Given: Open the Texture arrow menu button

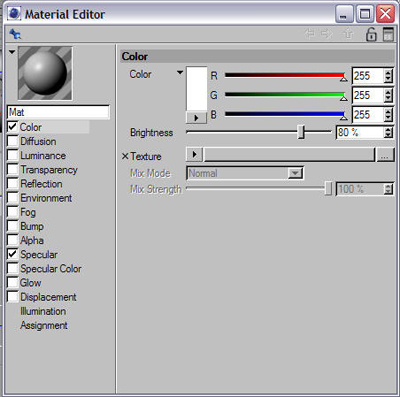Looking at the screenshot, I should (x=194, y=154).
